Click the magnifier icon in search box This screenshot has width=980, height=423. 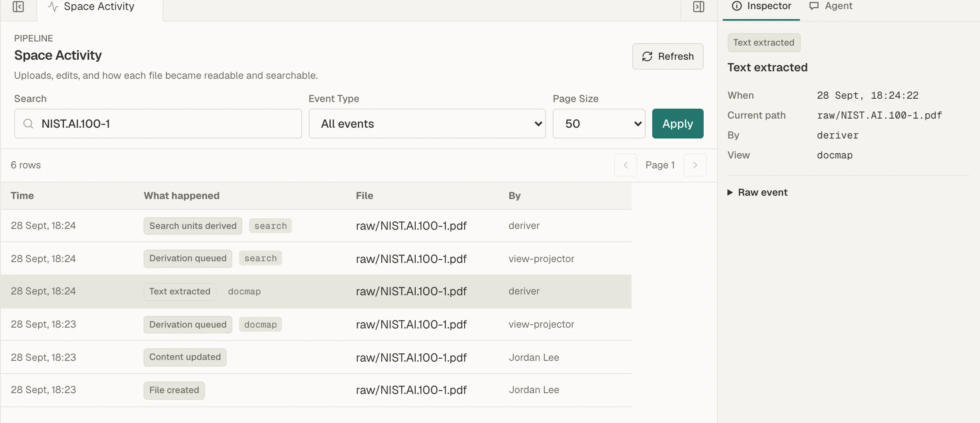point(28,124)
